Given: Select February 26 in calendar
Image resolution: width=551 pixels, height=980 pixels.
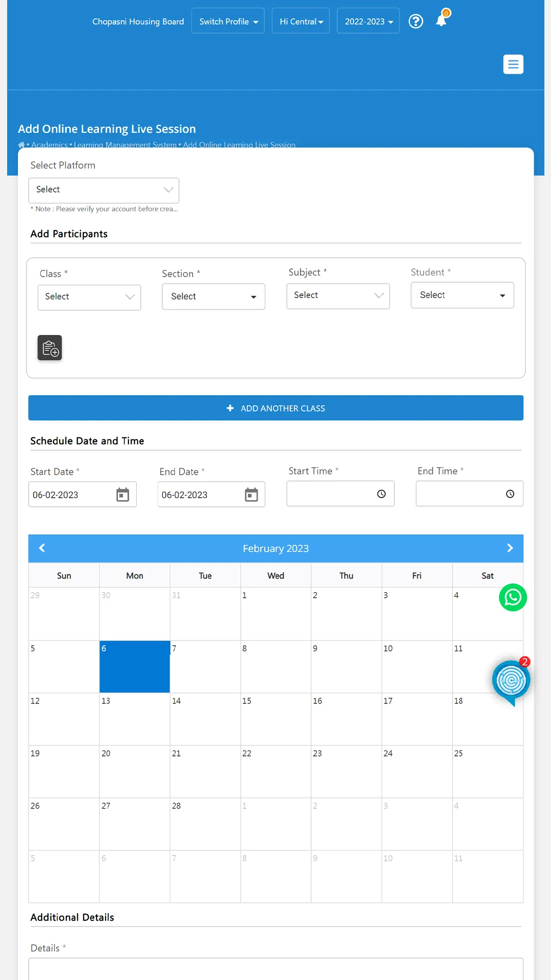Looking at the screenshot, I should coord(64,824).
